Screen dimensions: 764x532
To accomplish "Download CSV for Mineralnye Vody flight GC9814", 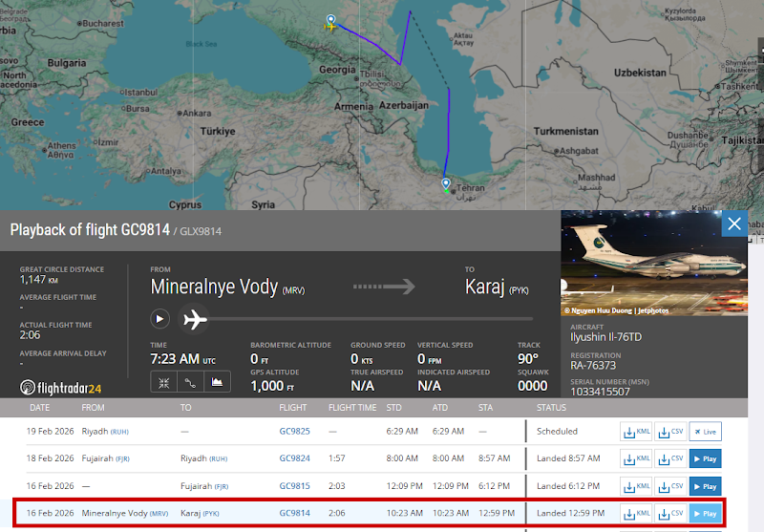I will [669, 514].
